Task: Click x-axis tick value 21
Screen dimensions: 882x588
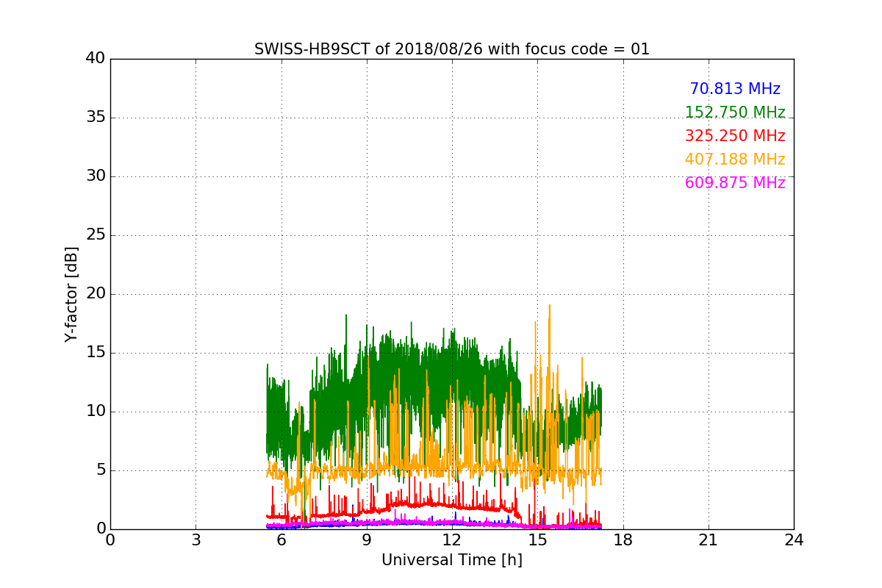Action: [x=709, y=540]
